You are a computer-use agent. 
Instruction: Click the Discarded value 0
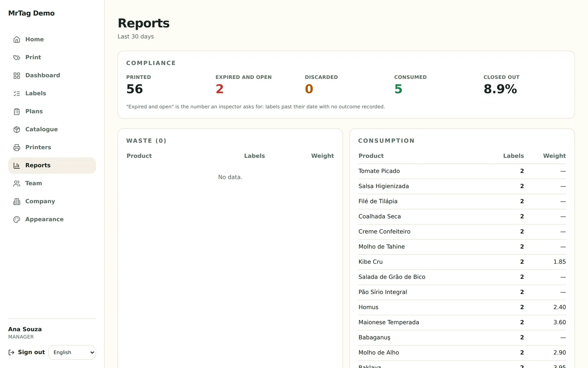pos(309,89)
